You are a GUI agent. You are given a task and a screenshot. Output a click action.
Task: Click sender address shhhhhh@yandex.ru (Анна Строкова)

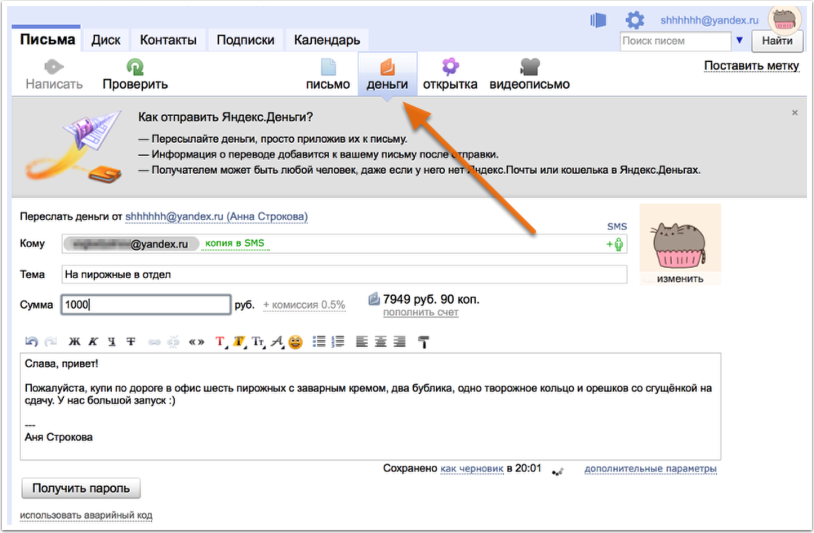[x=216, y=216]
